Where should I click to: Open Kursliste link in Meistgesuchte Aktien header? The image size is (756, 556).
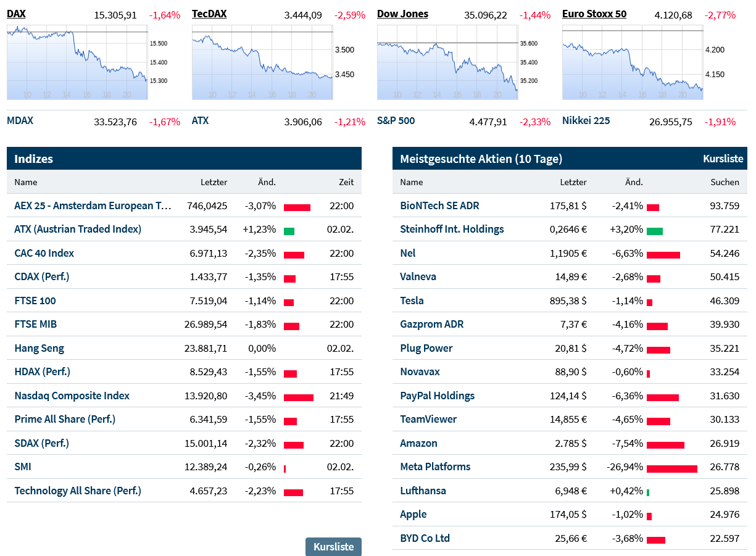click(723, 159)
